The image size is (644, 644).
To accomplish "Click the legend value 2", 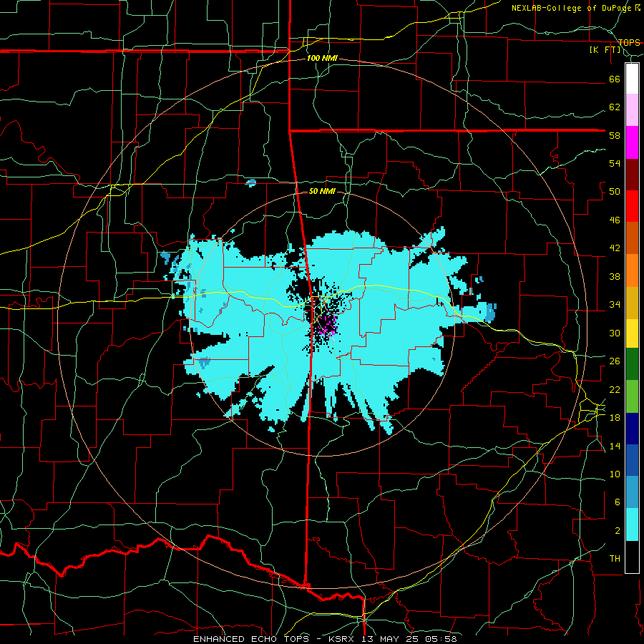I will coord(617,531).
